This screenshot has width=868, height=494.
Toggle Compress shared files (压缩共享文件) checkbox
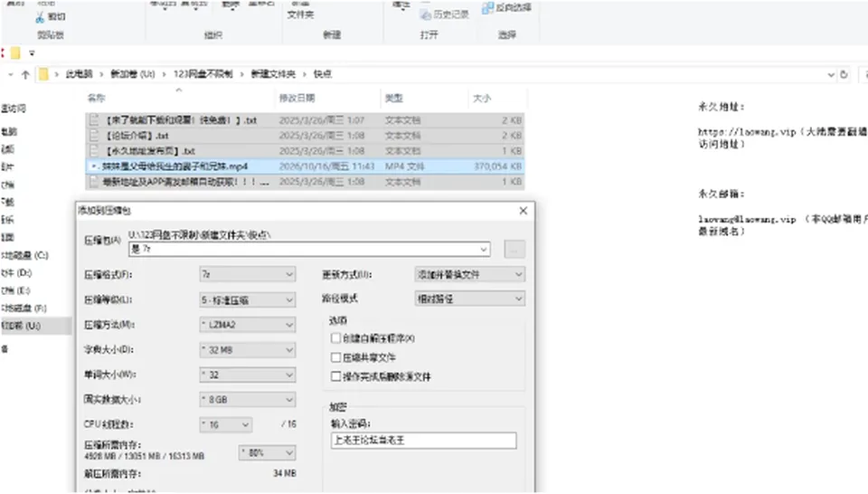[x=335, y=357]
